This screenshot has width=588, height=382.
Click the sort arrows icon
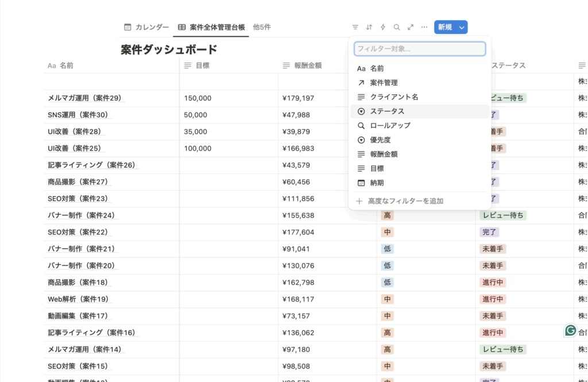[369, 27]
